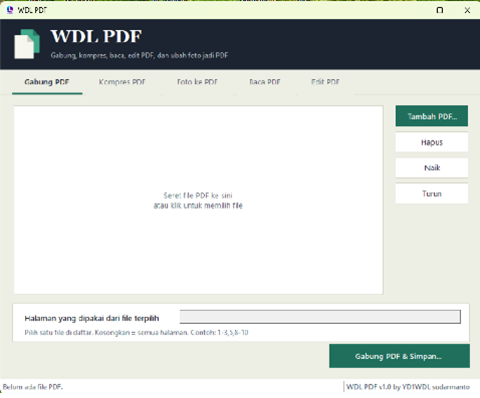This screenshot has width=480, height=398.
Task: Maximize the WDL PDF window
Action: tap(440, 10)
